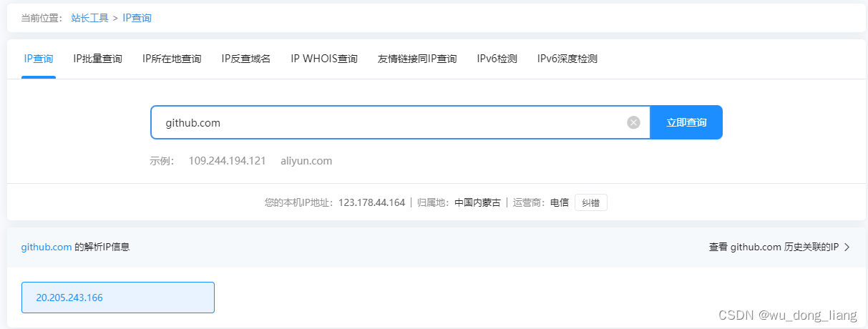The image size is (868, 329).
Task: Use the example domain aliyun.com
Action: click(x=306, y=161)
